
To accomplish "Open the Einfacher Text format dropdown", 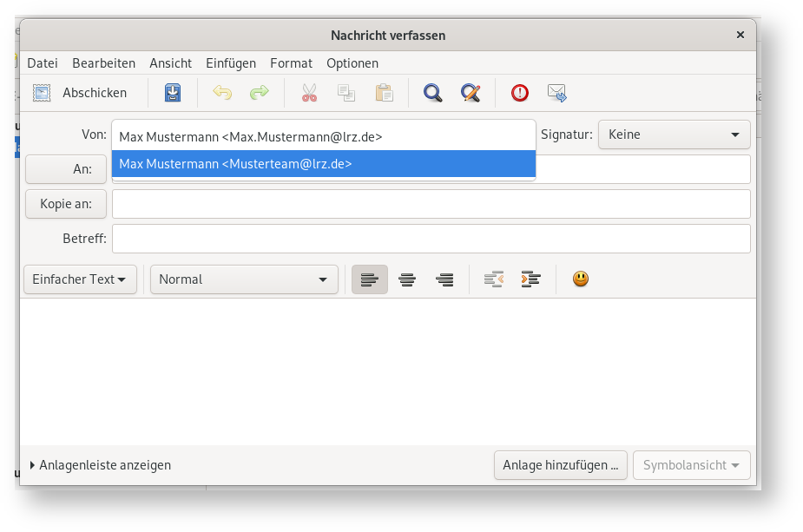I will click(x=80, y=279).
